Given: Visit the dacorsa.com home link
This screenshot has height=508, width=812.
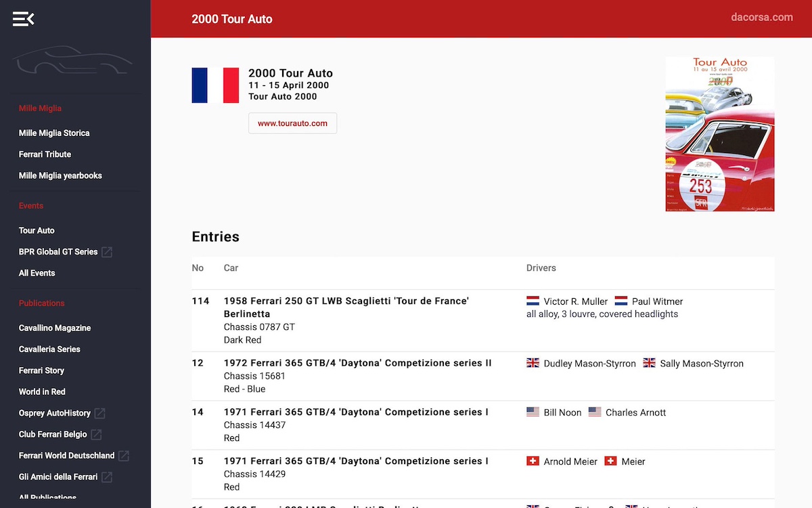Looking at the screenshot, I should coord(762,18).
